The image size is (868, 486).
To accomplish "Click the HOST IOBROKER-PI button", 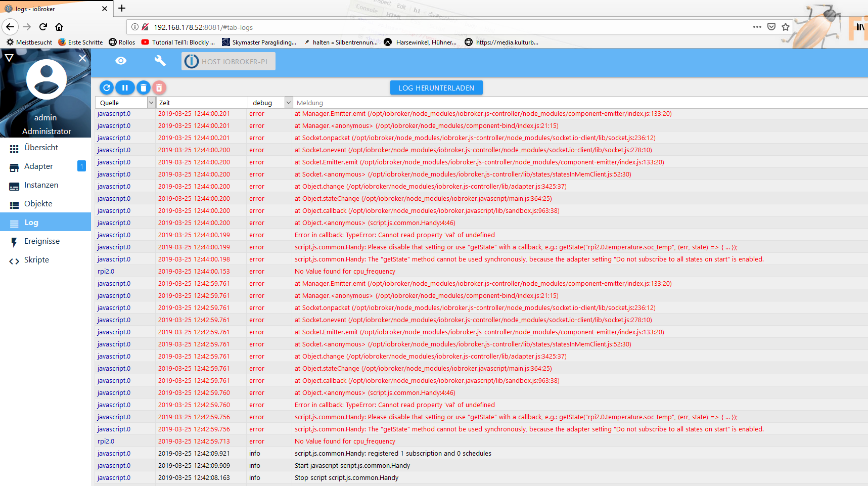I will tap(228, 61).
